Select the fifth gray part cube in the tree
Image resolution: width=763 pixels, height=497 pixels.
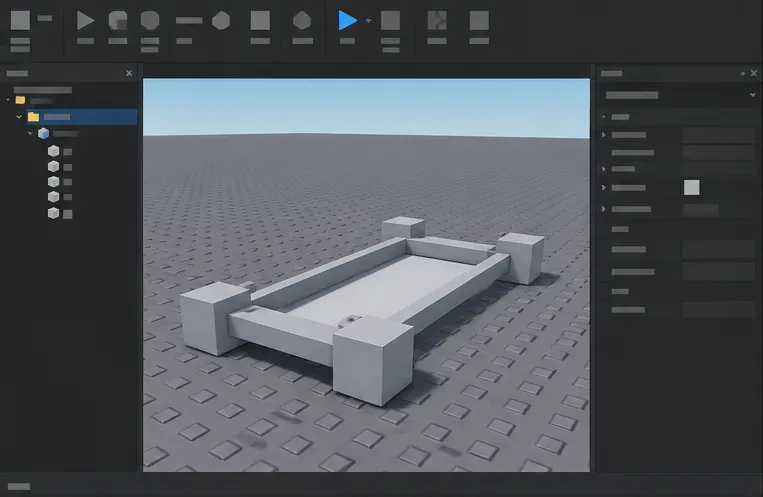(x=54, y=213)
